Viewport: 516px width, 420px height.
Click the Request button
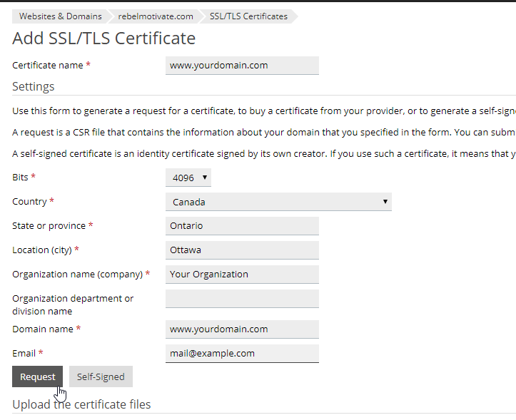tap(38, 377)
